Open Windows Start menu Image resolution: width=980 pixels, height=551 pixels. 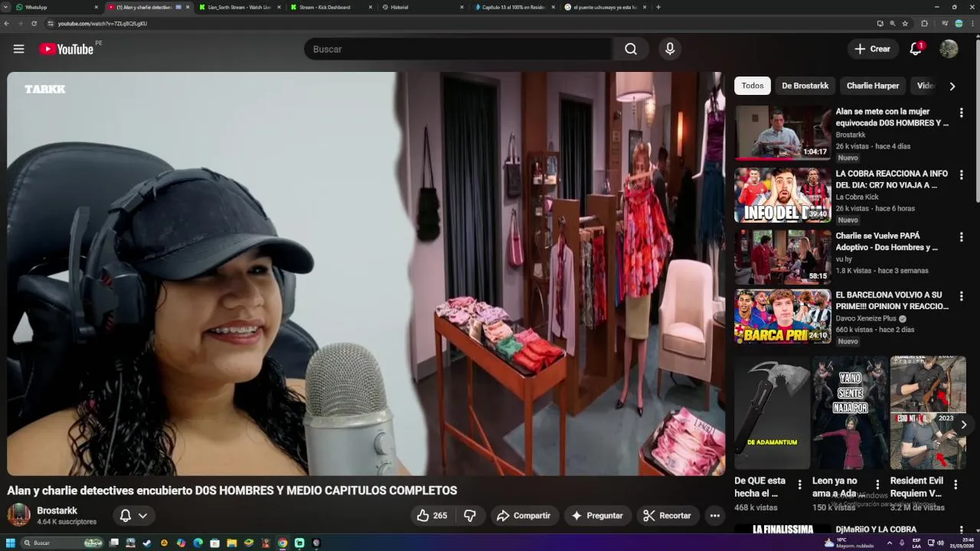coord(11,543)
